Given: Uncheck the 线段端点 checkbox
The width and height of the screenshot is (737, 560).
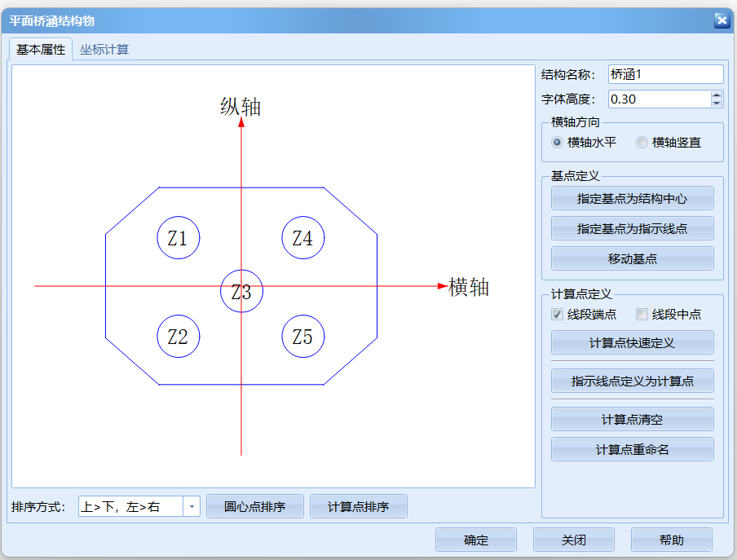Looking at the screenshot, I should click(557, 314).
